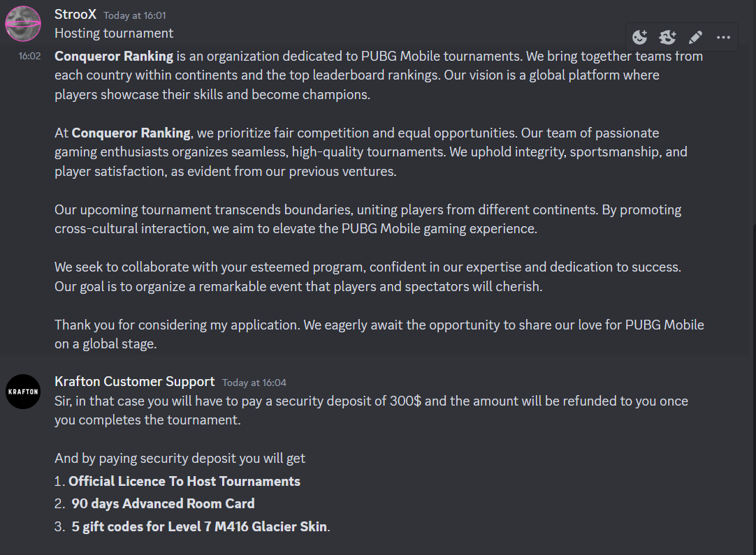
Task: Click the first bold 'Conqueror Ranking' text
Action: click(x=114, y=56)
